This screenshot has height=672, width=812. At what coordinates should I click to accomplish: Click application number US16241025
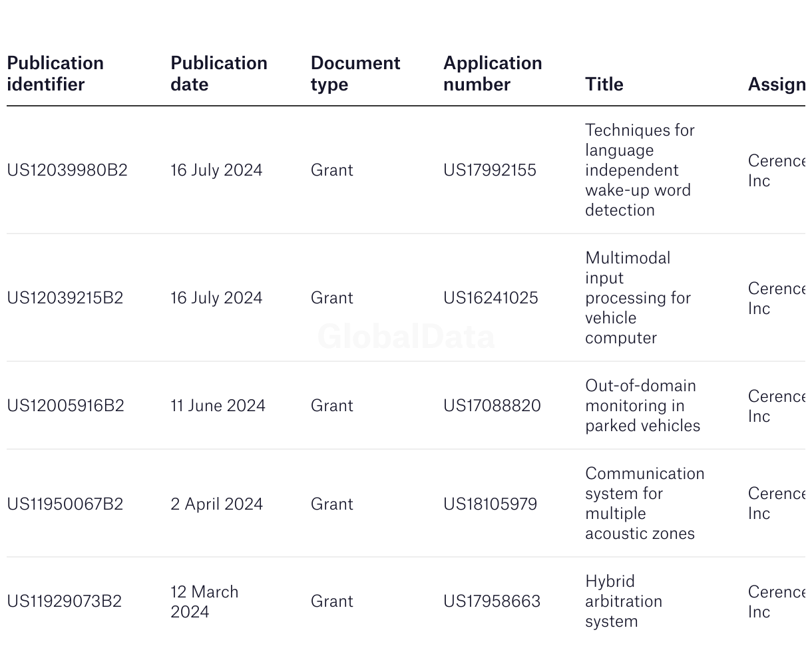(491, 297)
